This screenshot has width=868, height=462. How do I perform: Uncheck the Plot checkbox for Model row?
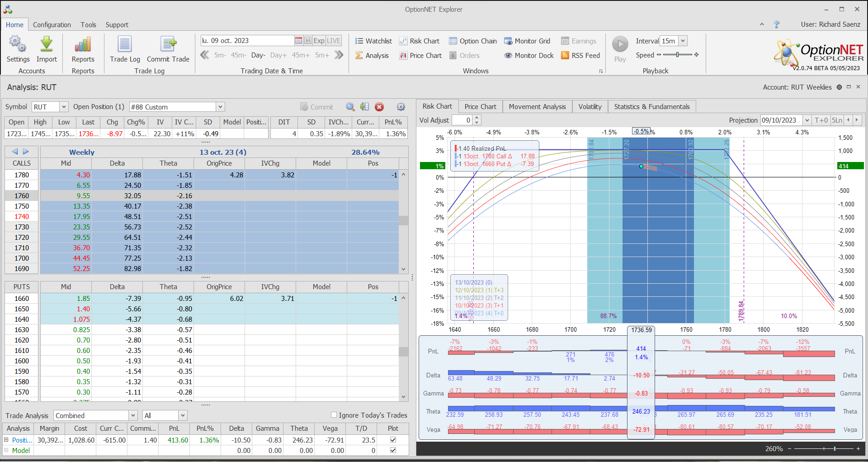point(393,450)
